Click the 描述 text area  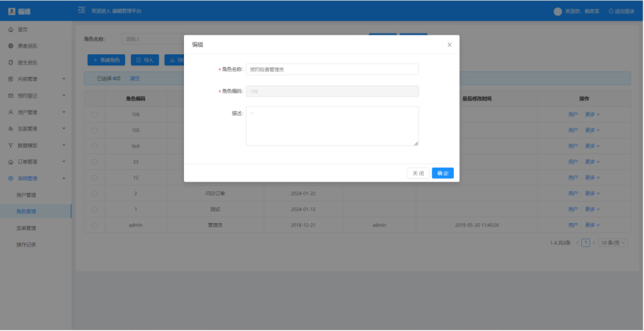332,126
